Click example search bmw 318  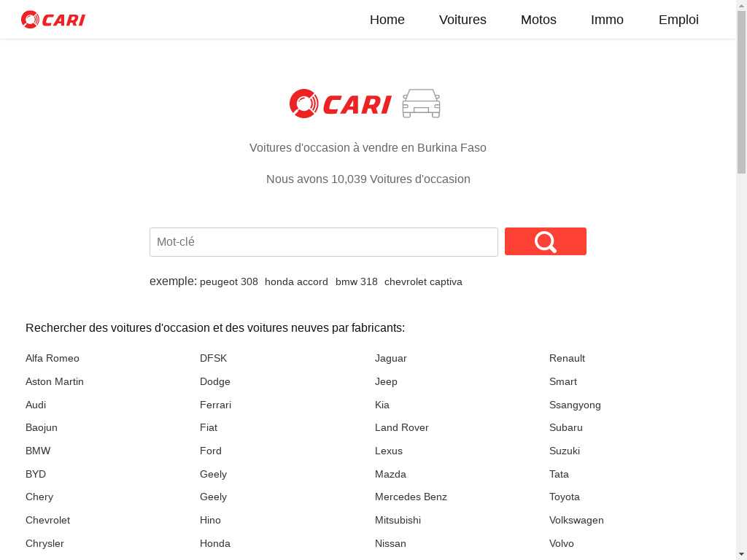pyautogui.click(x=356, y=282)
